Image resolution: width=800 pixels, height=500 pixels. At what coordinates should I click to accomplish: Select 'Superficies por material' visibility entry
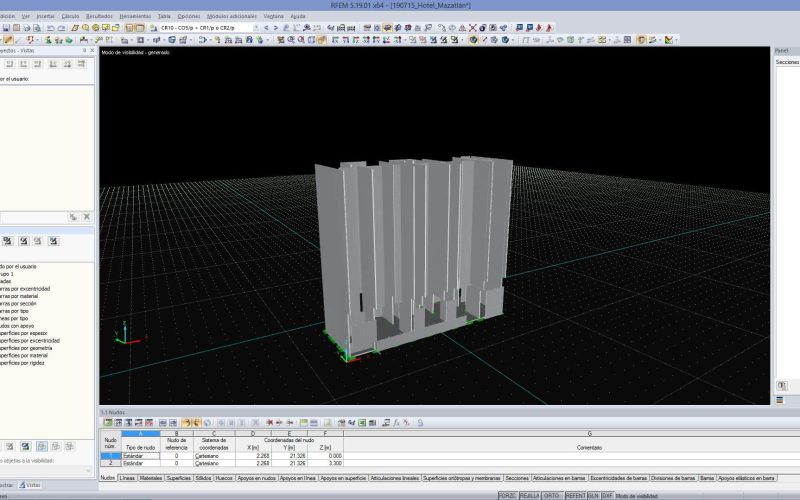[24, 355]
